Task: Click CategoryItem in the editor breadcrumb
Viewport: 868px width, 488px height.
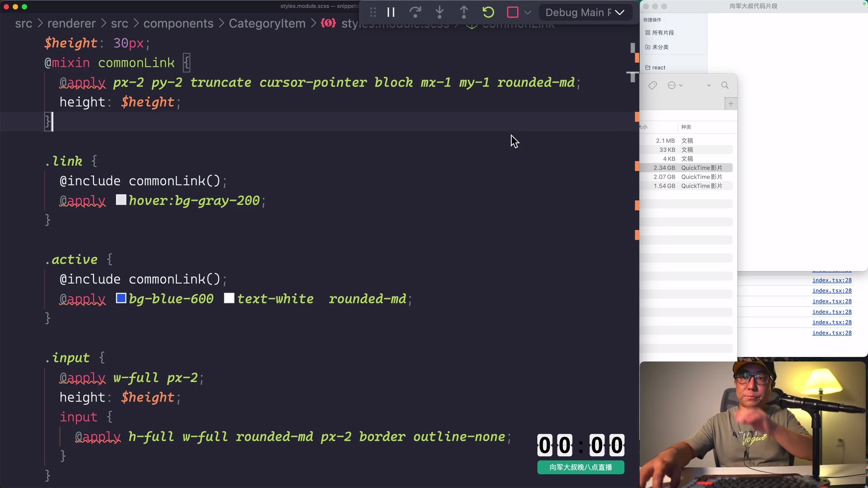Action: [267, 23]
